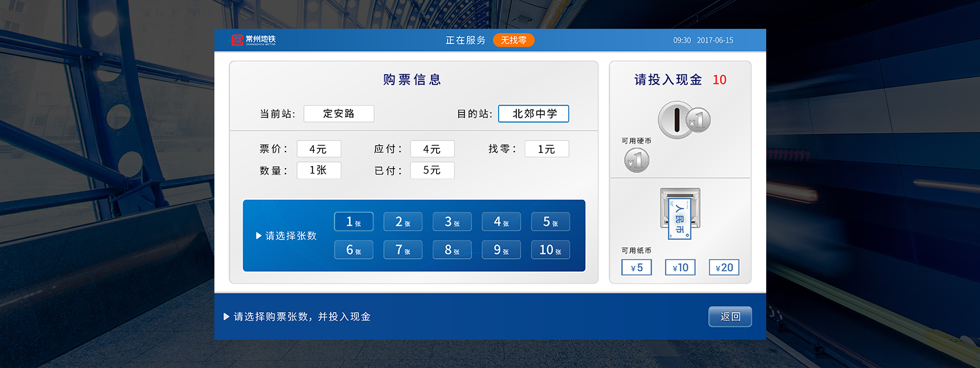Click the Changzhou Metro logo icon

(x=238, y=39)
